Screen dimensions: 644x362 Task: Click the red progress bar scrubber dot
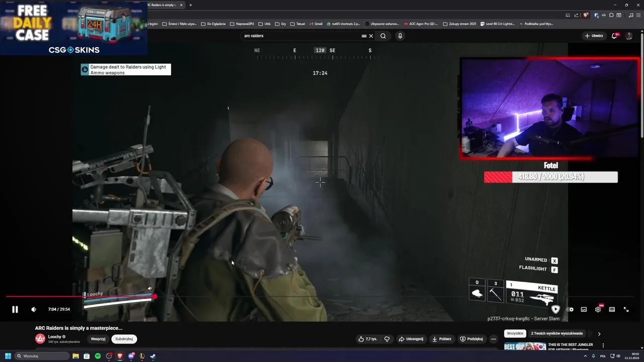(155, 297)
